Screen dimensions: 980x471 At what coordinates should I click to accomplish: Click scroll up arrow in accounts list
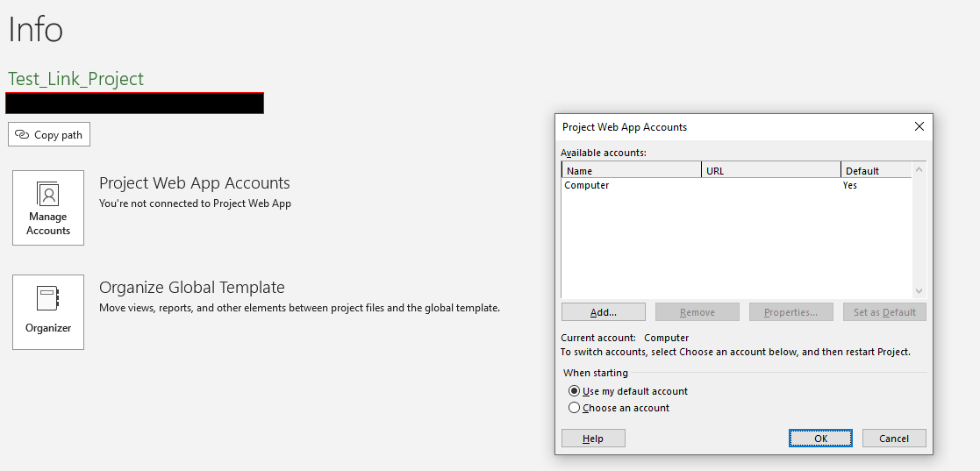[x=919, y=168]
